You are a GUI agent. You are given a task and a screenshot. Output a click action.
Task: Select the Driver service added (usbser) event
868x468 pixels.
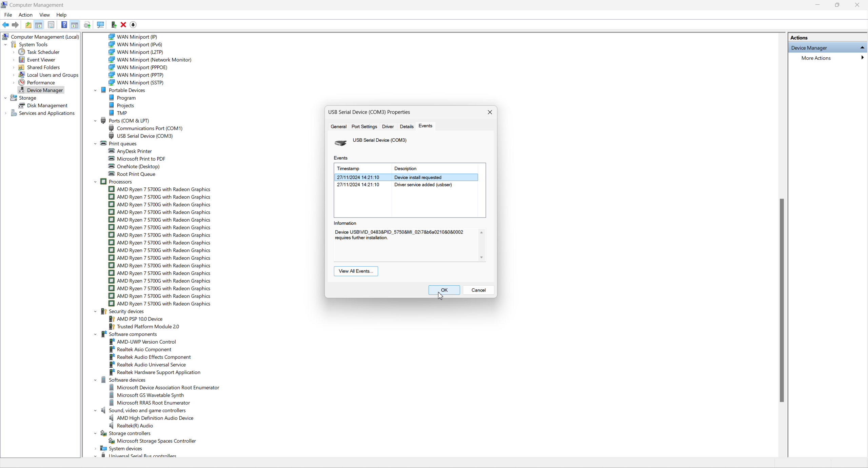pyautogui.click(x=422, y=185)
